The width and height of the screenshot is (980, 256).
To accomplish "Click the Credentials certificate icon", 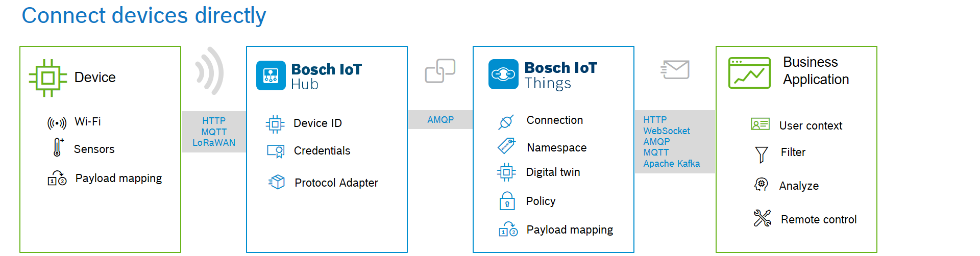I will 276,151.
